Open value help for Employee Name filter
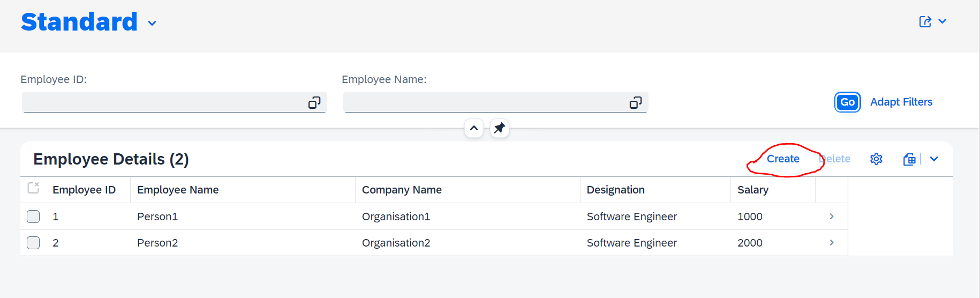This screenshot has height=298, width=980. (x=636, y=102)
